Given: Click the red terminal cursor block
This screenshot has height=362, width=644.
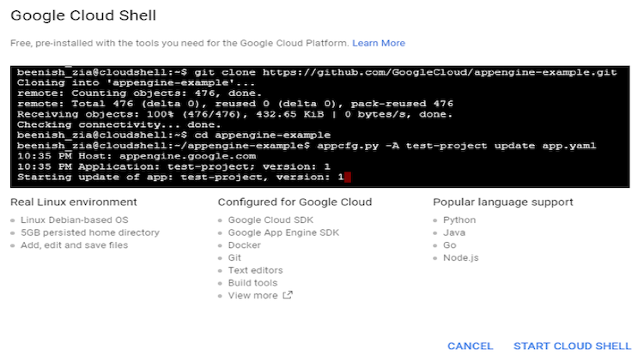Looking at the screenshot, I should coord(348,178).
